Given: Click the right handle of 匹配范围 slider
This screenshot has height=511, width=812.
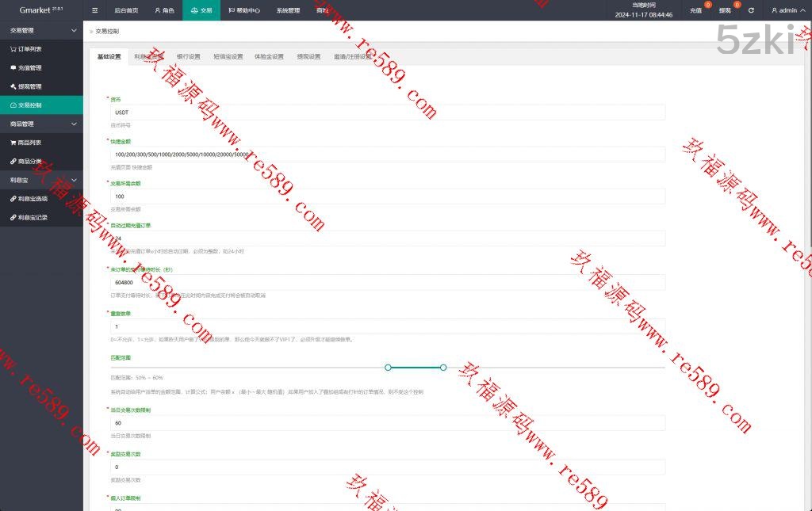Looking at the screenshot, I should (443, 367).
